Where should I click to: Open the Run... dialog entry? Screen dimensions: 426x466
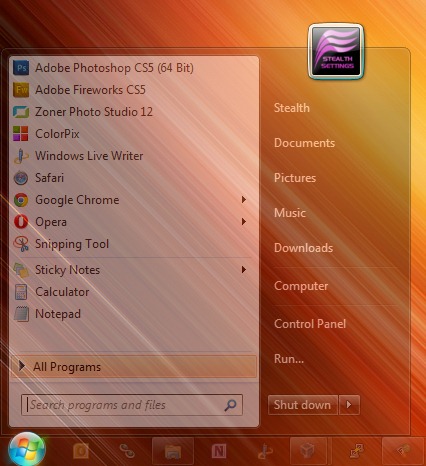coord(289,359)
